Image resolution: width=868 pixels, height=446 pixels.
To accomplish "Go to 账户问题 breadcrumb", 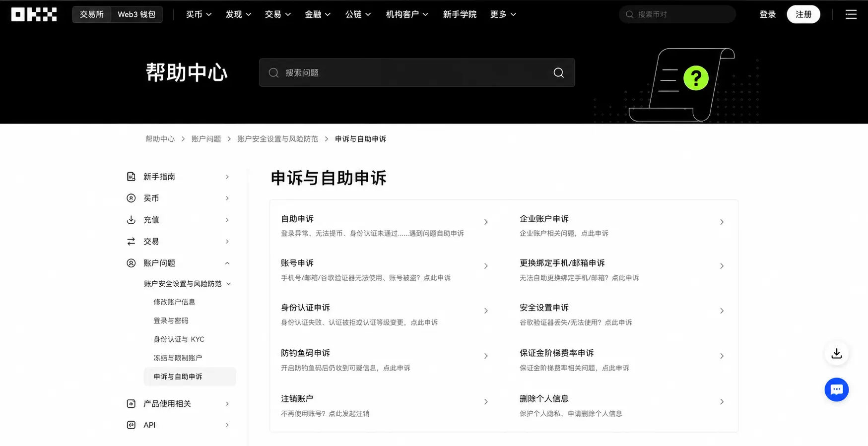I will coord(206,139).
